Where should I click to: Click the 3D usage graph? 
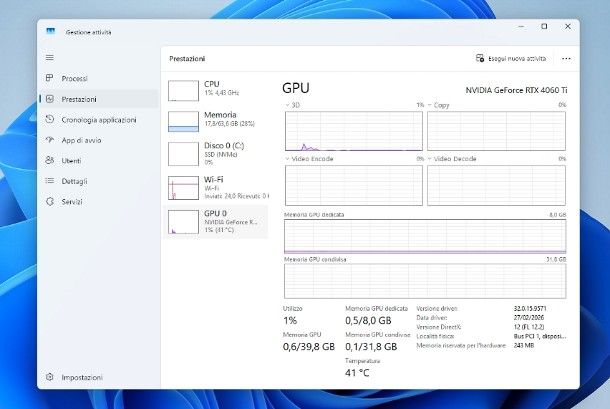tap(354, 131)
